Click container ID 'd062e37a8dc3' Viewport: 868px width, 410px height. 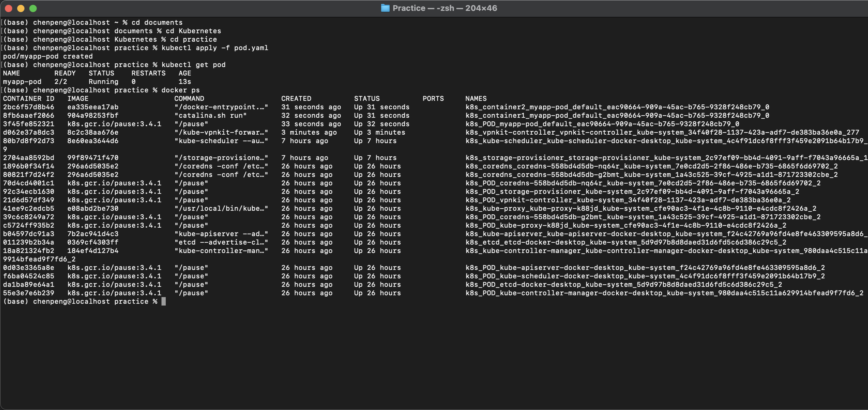(x=29, y=132)
